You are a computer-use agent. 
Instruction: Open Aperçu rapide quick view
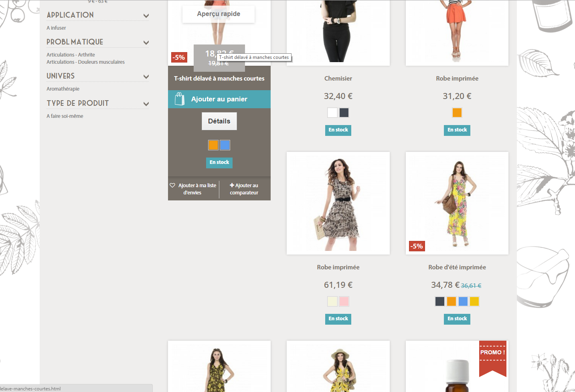point(219,14)
